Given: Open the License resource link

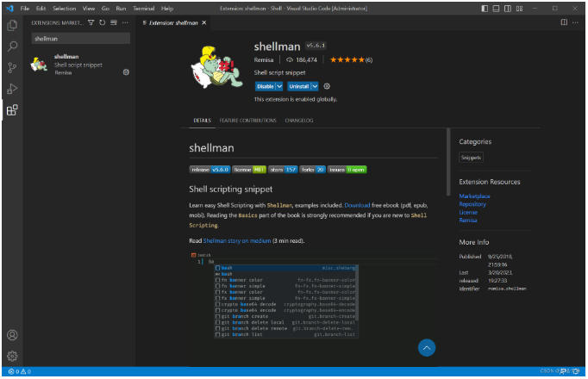Looking at the screenshot, I should (x=468, y=213).
